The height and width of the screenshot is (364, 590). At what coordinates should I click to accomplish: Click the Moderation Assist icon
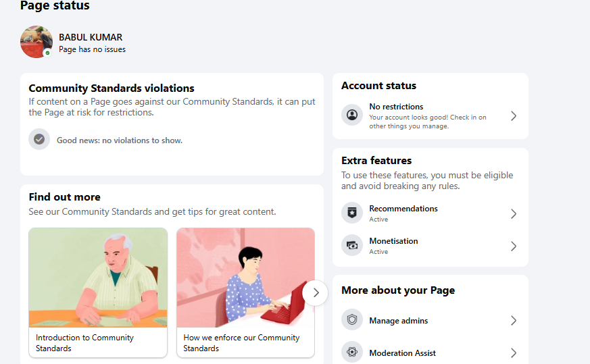point(352,352)
